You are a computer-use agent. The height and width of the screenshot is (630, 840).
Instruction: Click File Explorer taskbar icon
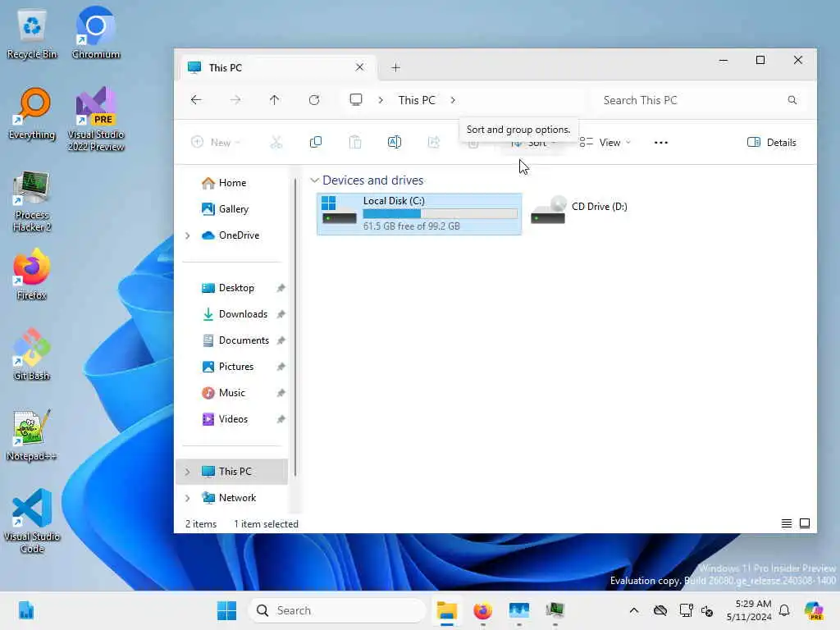446,610
